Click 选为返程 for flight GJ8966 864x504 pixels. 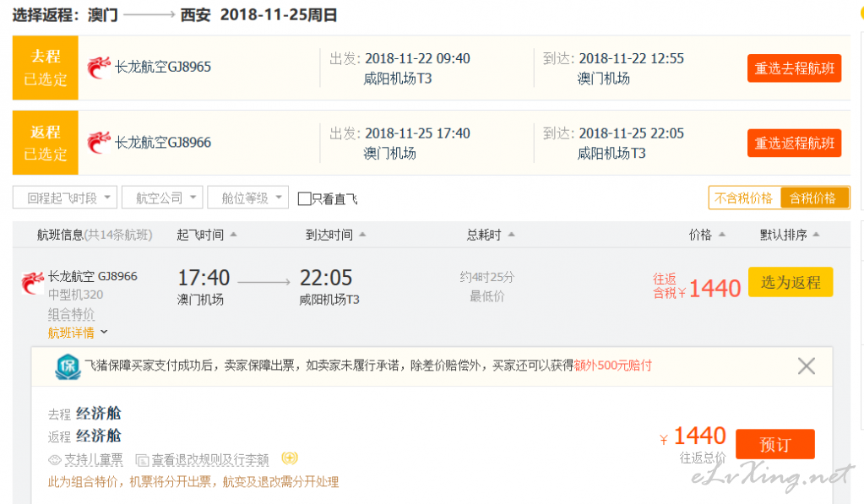click(x=791, y=282)
